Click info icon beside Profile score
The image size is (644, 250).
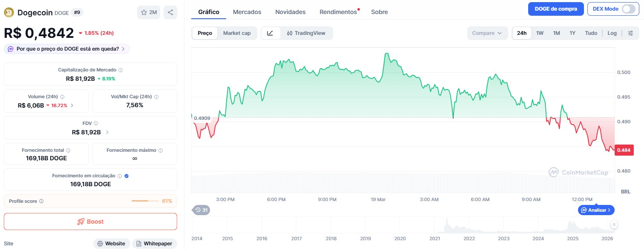[x=41, y=201]
